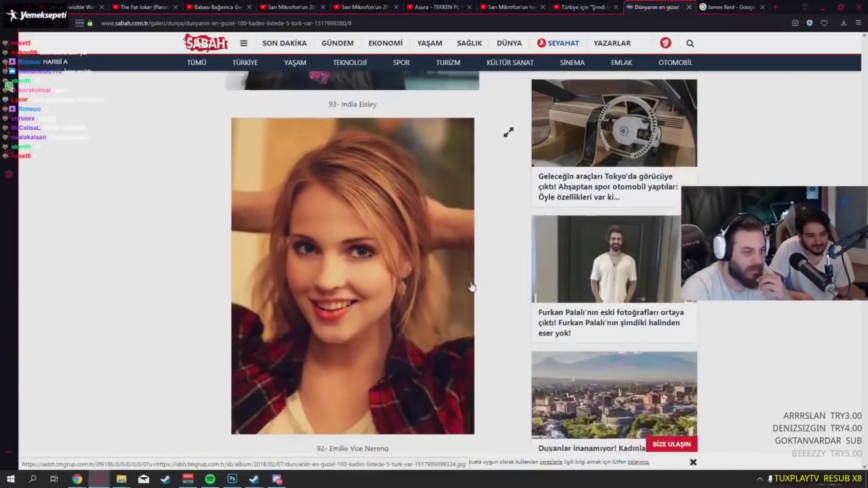Launch Photoshop from the taskbar
Viewport: 868px width, 488px height.
point(232,479)
